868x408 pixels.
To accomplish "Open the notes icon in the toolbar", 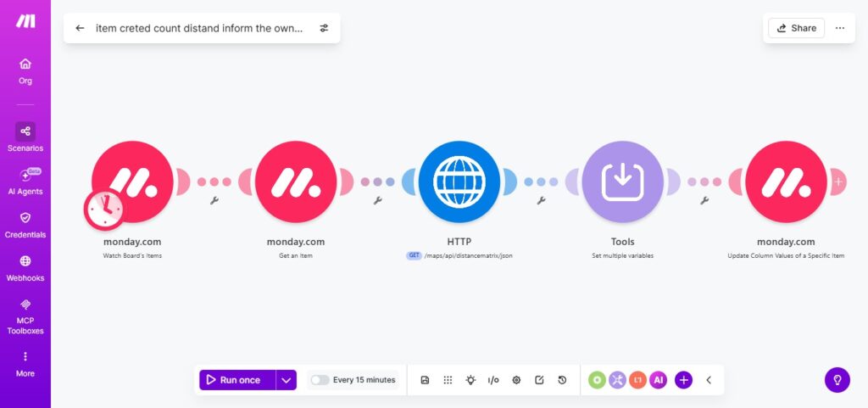I will [x=539, y=380].
